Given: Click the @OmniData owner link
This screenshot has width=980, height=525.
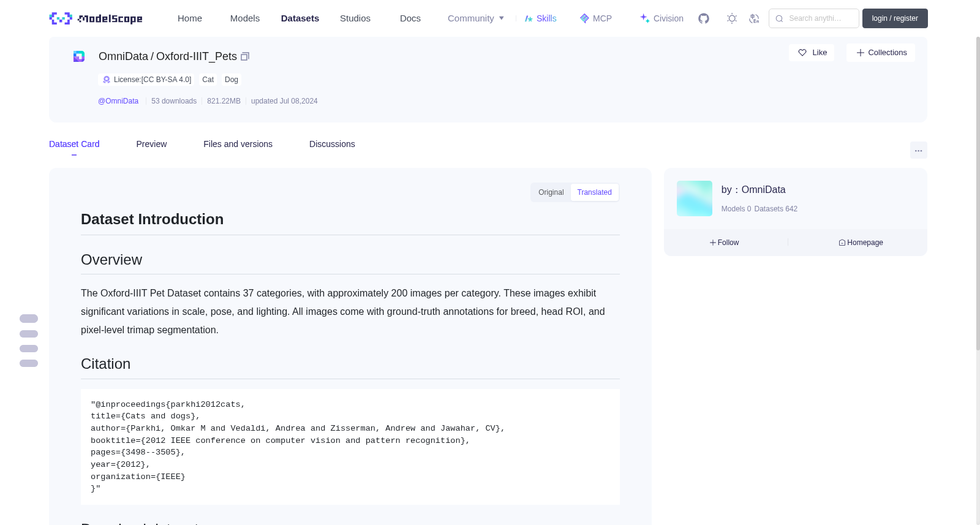Looking at the screenshot, I should [x=118, y=101].
